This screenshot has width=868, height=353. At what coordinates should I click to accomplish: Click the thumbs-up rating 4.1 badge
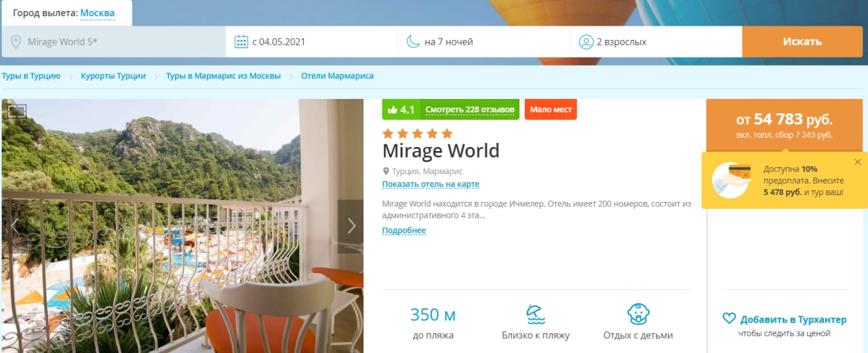tap(401, 109)
